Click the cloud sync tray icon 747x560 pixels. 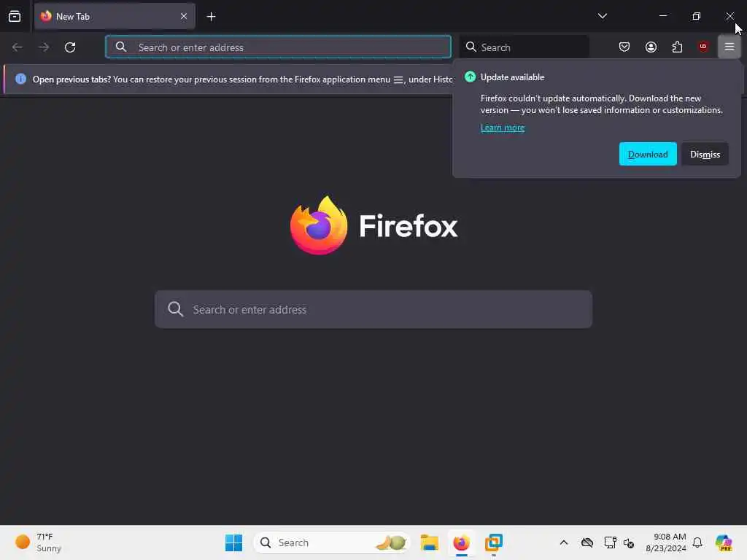pyautogui.click(x=587, y=542)
